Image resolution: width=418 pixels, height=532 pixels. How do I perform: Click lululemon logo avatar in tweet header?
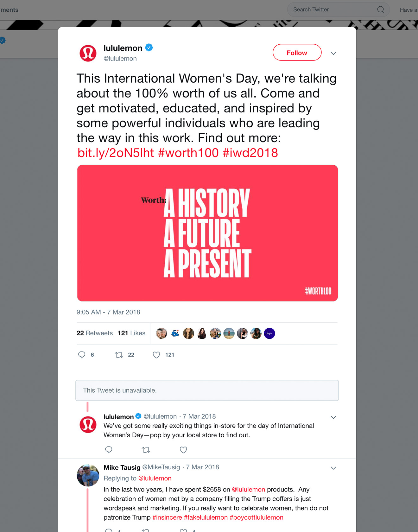tap(88, 53)
